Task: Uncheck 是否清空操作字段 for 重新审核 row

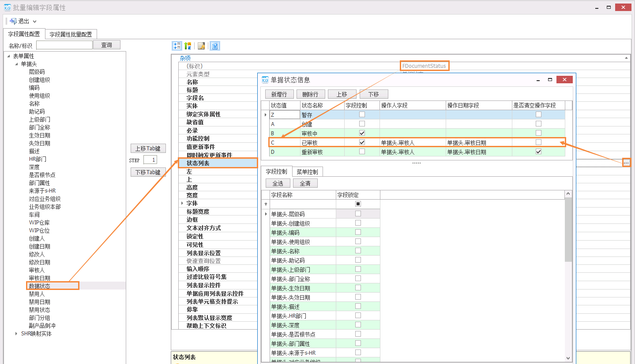Action: point(538,152)
